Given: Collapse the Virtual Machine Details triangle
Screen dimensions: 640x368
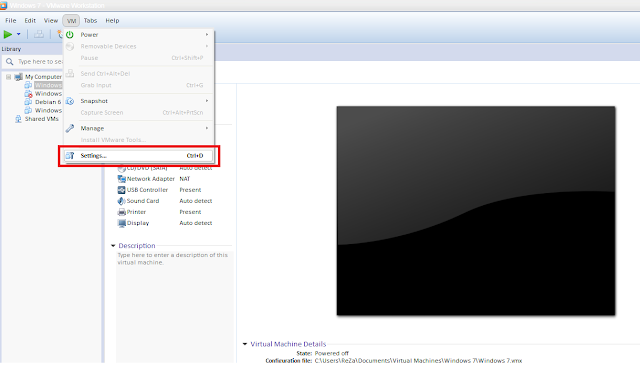Looking at the screenshot, I should 245,344.
